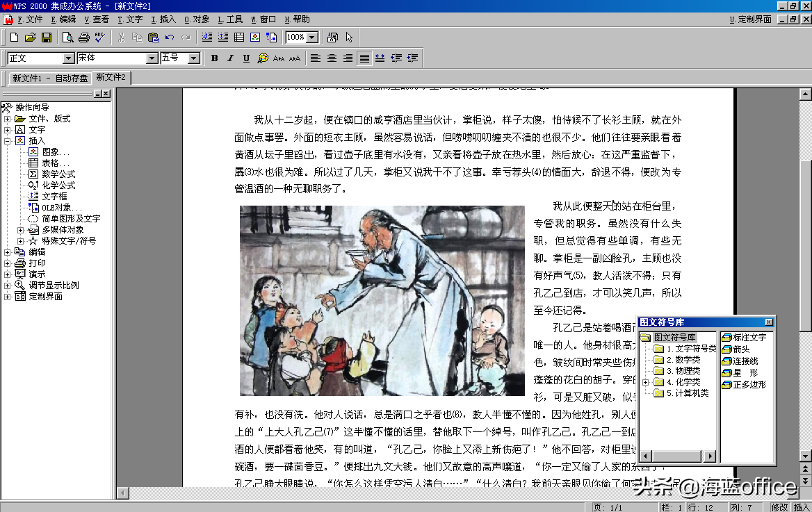Click the document vertical scrollbar down arrow

(x=805, y=456)
